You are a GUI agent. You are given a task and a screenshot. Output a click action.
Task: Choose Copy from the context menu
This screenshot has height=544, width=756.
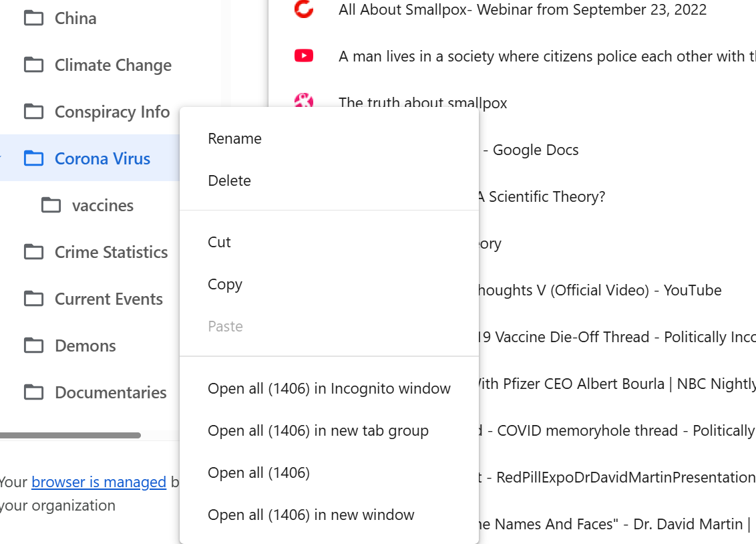click(x=329, y=284)
